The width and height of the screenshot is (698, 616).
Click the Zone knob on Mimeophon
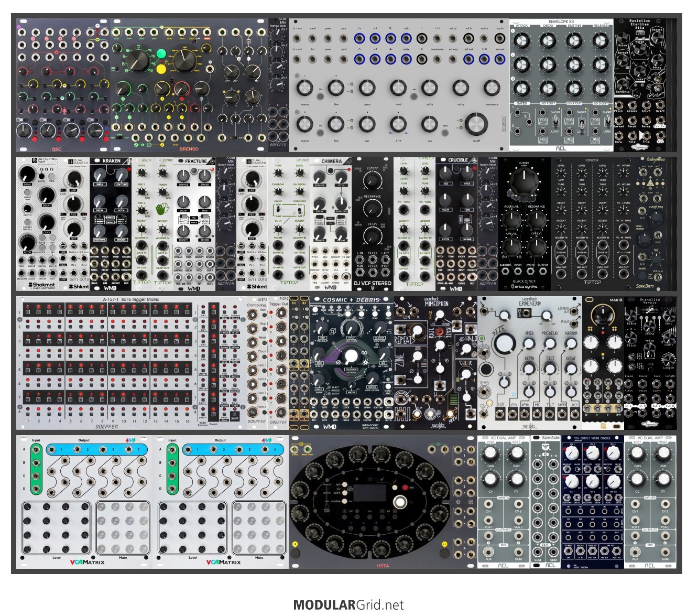(418, 357)
